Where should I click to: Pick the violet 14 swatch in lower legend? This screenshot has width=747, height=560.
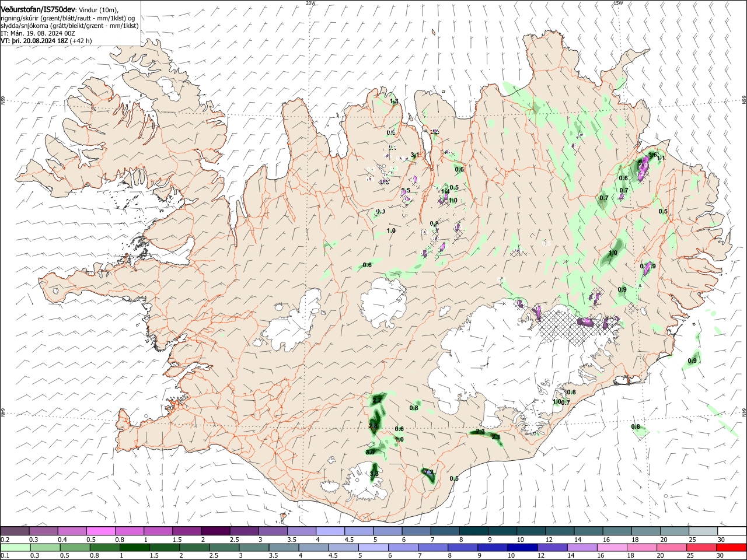(x=582, y=547)
